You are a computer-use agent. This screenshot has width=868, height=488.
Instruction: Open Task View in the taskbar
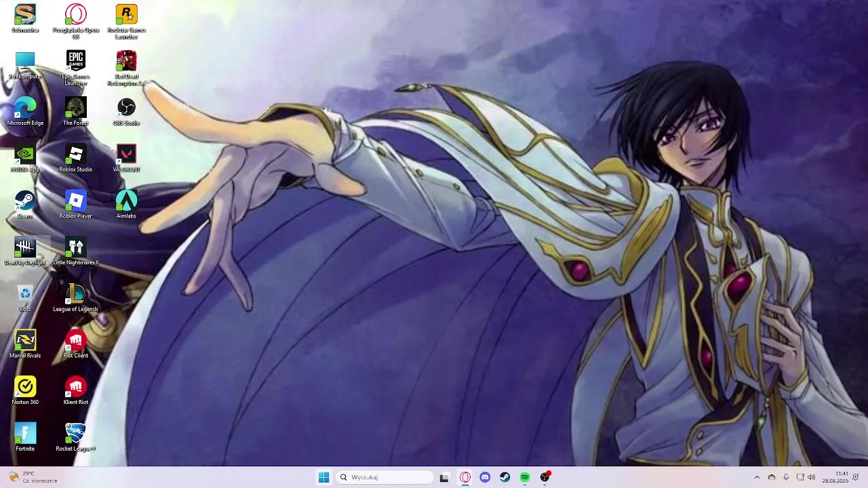tap(444, 477)
